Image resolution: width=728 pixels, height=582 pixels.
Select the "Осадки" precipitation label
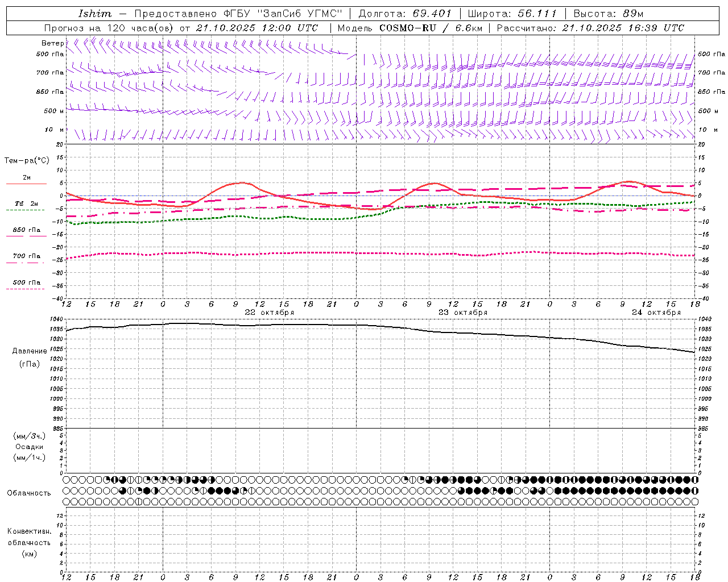[30, 447]
